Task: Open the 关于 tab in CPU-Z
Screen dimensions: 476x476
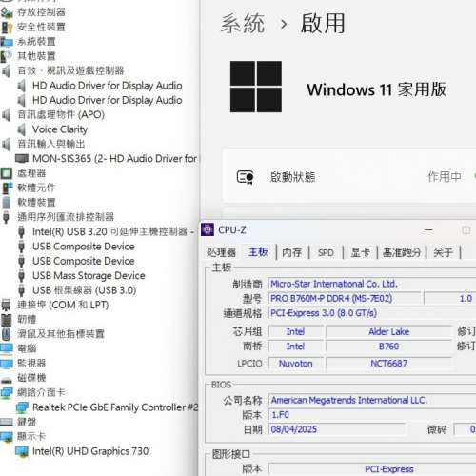Action: pos(443,252)
